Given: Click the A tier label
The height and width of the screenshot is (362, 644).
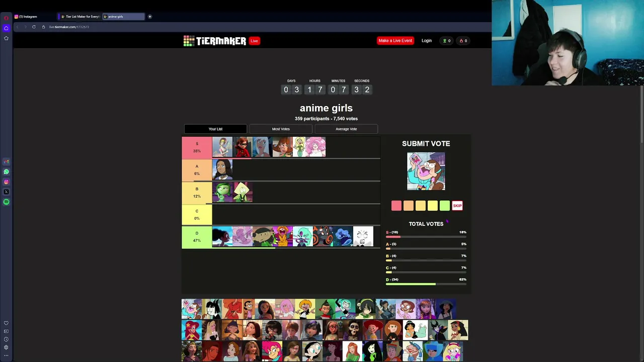Looking at the screenshot, I should (x=197, y=170).
